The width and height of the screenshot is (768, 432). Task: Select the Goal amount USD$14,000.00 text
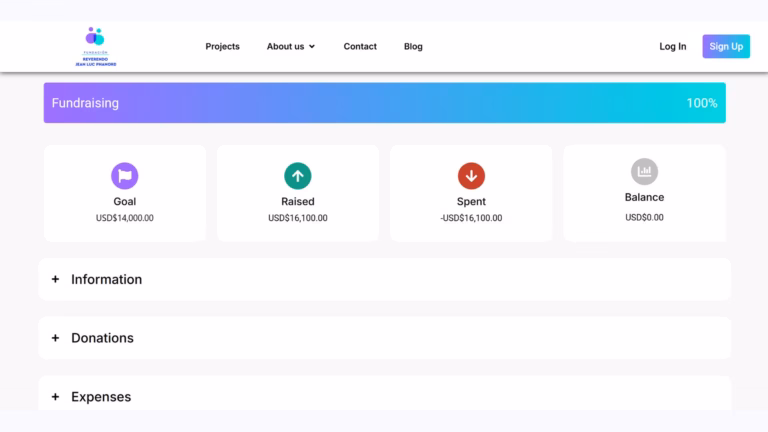pyautogui.click(x=124, y=218)
